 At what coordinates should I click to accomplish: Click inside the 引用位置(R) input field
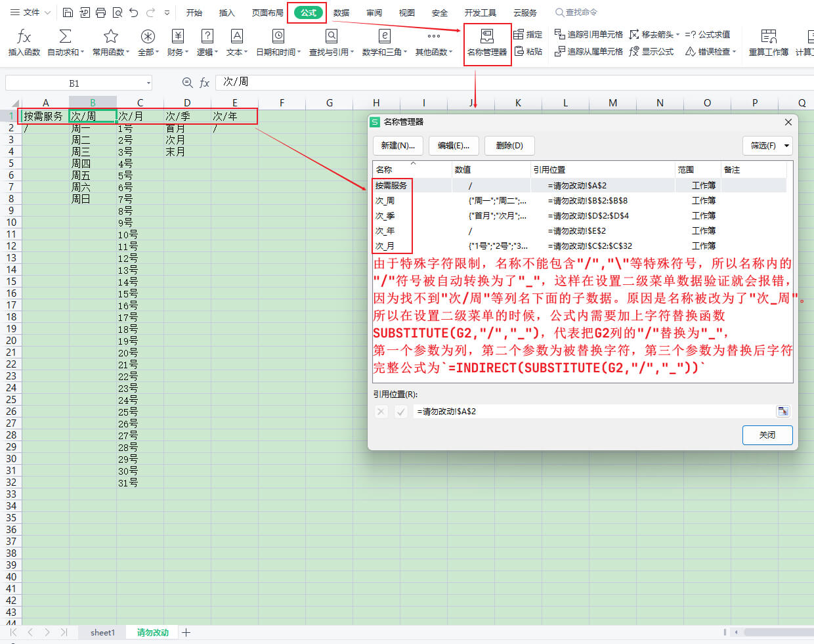pos(591,411)
